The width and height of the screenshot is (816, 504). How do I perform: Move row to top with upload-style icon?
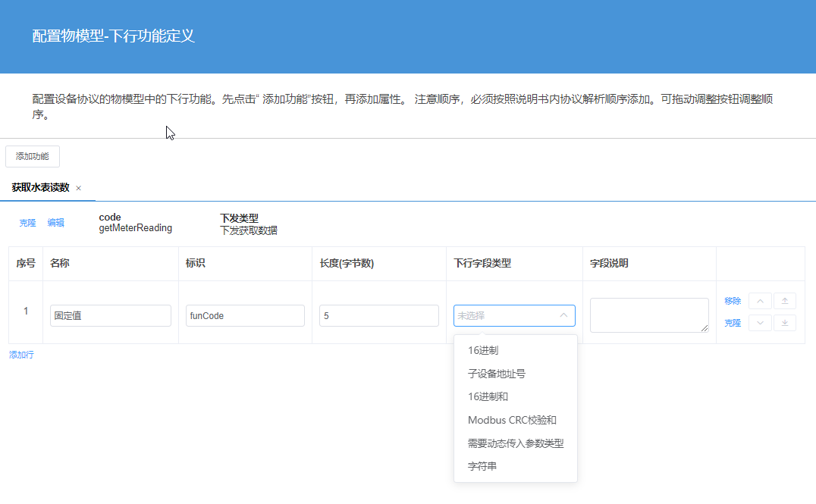(784, 301)
